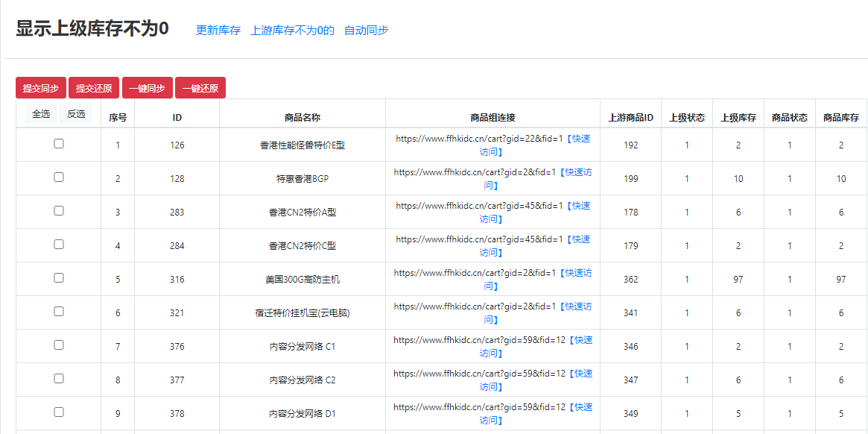Select the checkbox for 香港CN2特价A型

tap(59, 210)
